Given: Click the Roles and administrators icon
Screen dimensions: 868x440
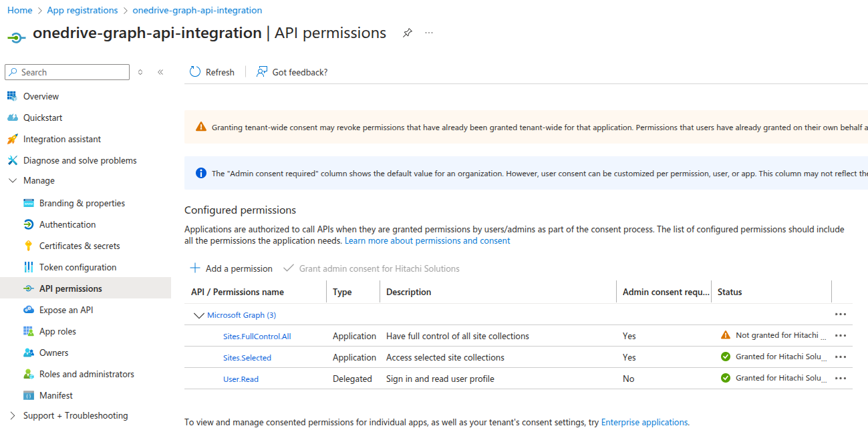Looking at the screenshot, I should 28,374.
